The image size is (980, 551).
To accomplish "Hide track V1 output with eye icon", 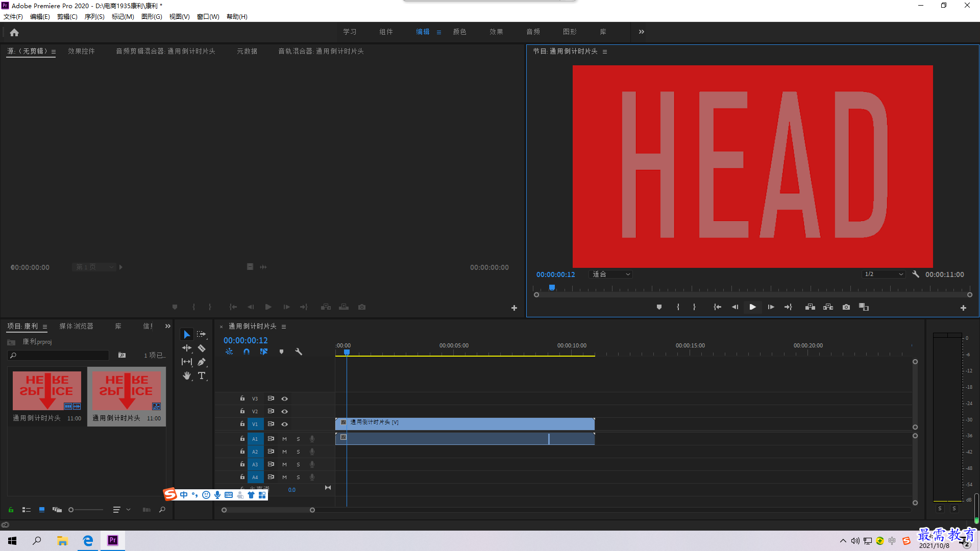I will click(285, 424).
